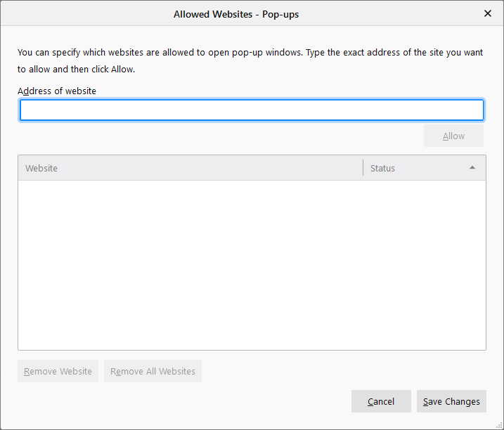504x430 pixels.
Task: Click the "Address of website" label
Action: 57,91
